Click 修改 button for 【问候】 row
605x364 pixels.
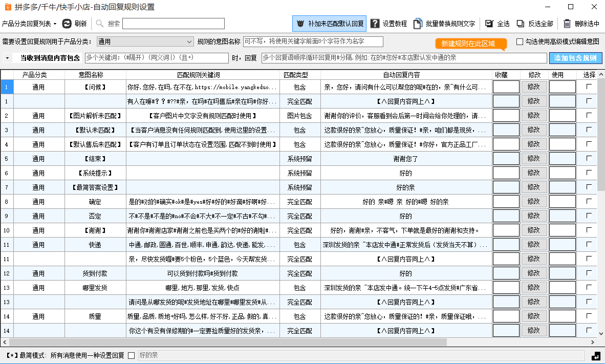tap(534, 87)
